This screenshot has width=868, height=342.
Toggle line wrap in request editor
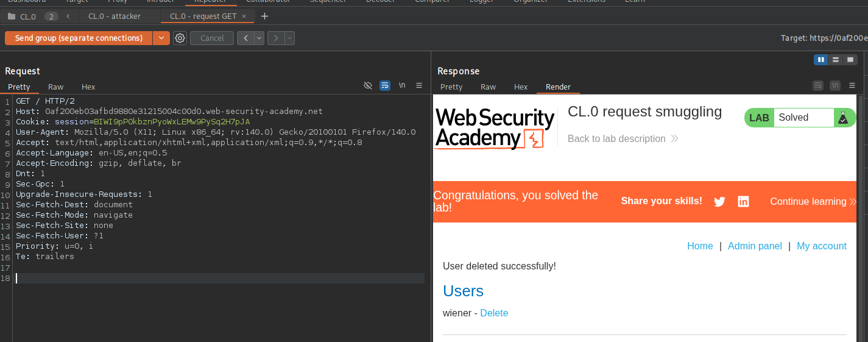[385, 86]
